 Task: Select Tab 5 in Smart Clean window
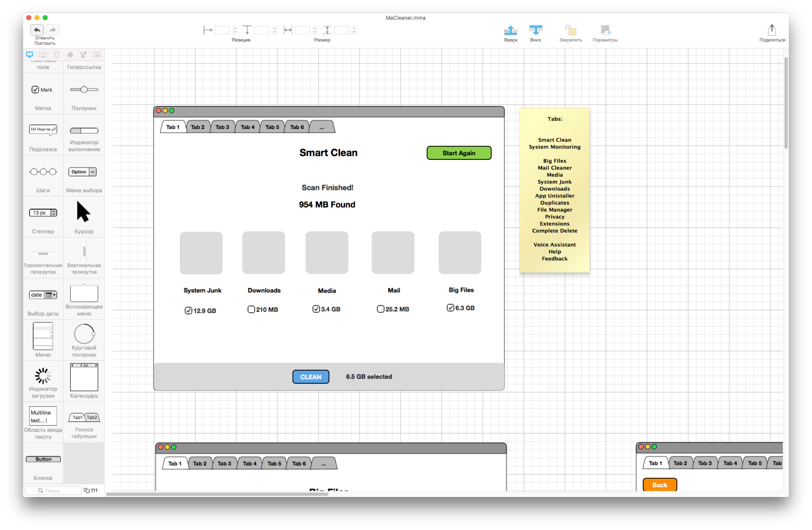pos(272,127)
